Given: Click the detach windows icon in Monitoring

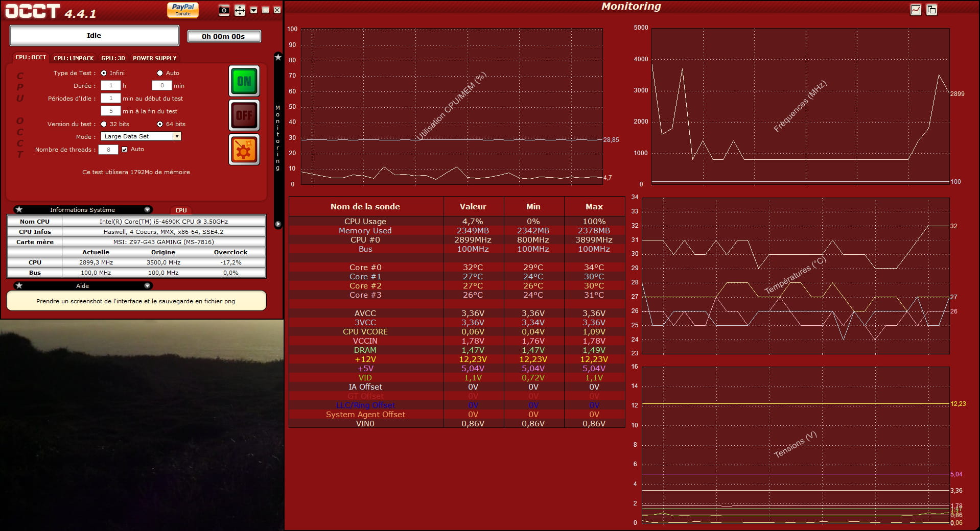Looking at the screenshot, I should [x=931, y=10].
